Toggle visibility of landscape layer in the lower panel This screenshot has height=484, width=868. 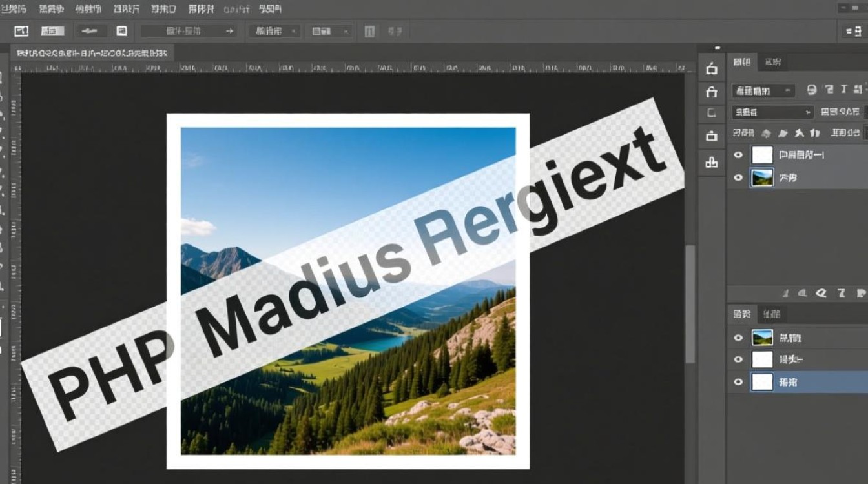click(738, 338)
